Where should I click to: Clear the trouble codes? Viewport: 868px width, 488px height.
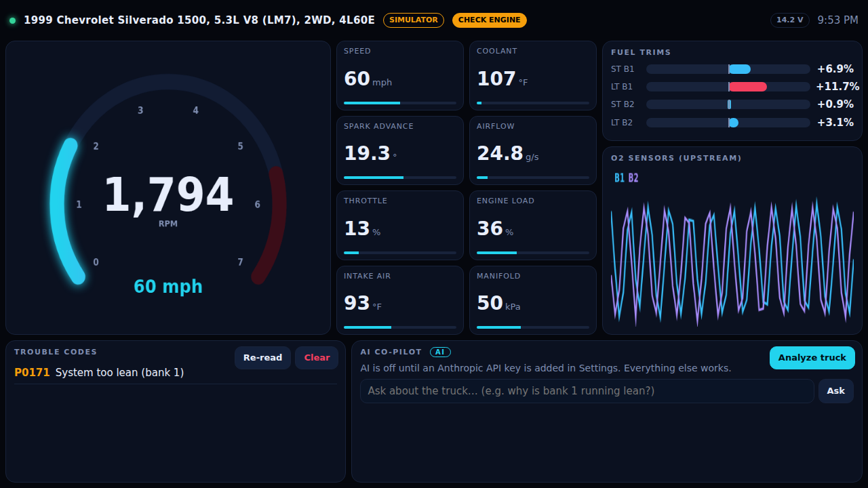tap(317, 358)
